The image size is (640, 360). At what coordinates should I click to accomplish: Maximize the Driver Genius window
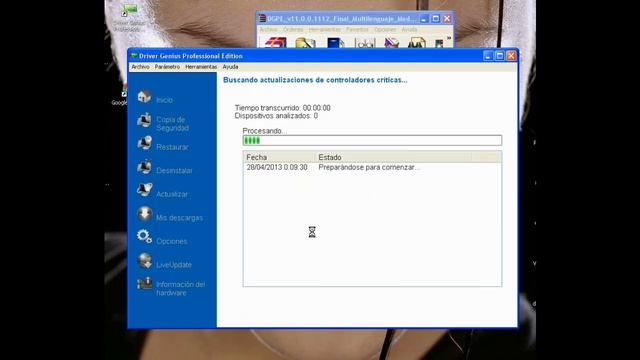(500, 56)
